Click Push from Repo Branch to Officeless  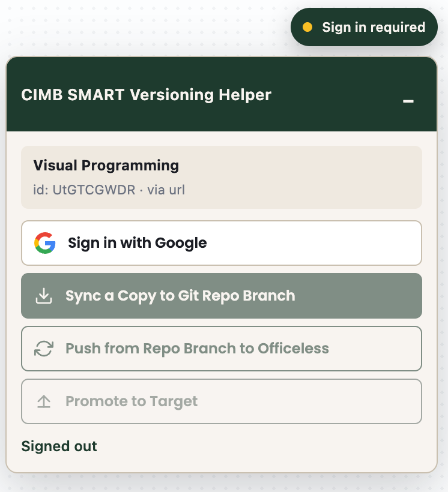222,349
